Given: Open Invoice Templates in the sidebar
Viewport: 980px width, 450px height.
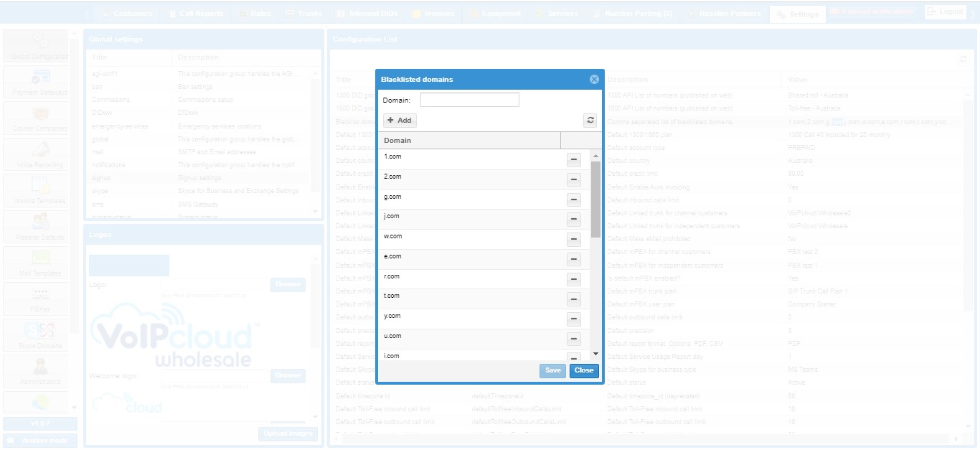Looking at the screenshot, I should [37, 191].
